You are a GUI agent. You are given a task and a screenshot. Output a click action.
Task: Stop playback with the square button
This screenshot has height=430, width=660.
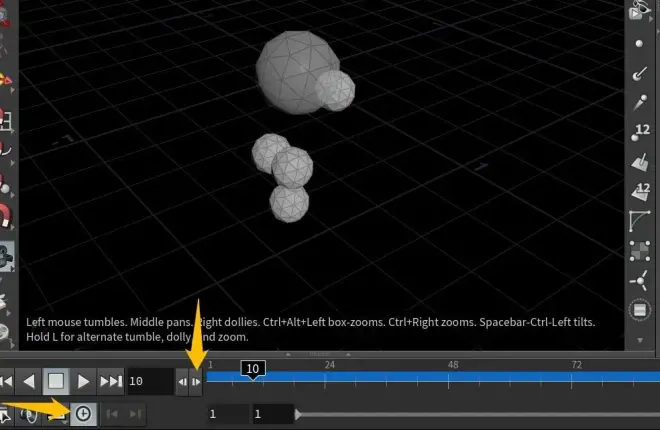56,382
